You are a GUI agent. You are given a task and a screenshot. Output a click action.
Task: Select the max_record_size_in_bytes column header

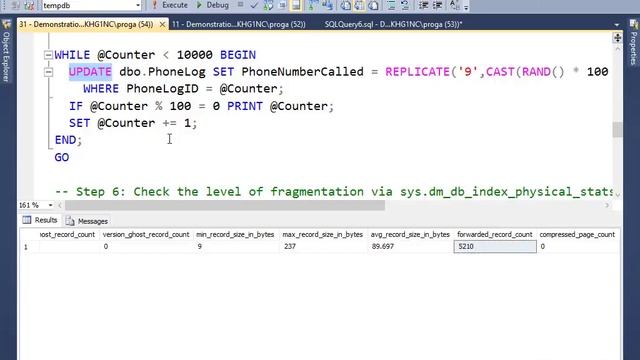point(323,235)
